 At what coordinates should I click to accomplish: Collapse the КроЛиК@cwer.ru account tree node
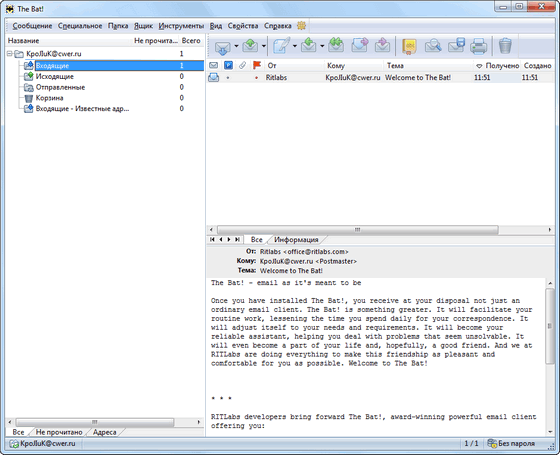pos(10,54)
